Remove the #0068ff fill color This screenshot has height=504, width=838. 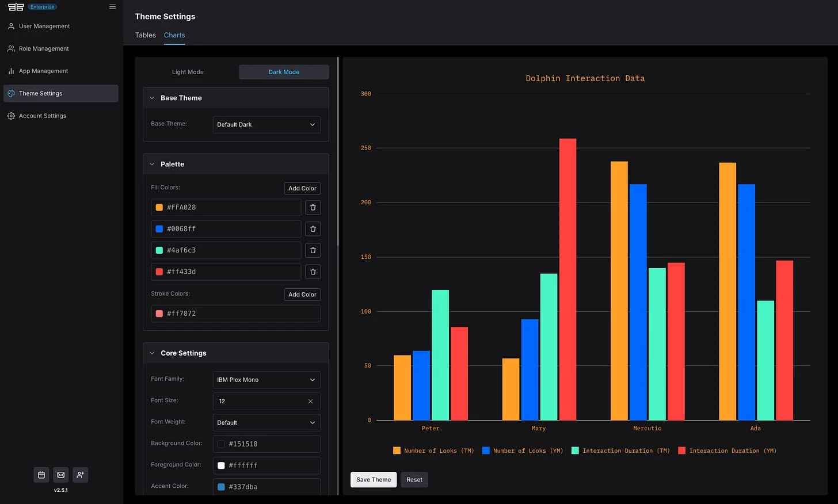point(313,229)
